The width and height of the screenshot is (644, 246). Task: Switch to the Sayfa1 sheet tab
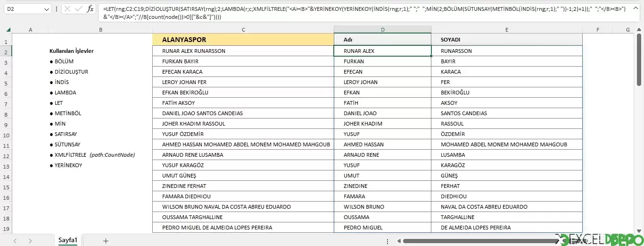[x=68, y=240]
